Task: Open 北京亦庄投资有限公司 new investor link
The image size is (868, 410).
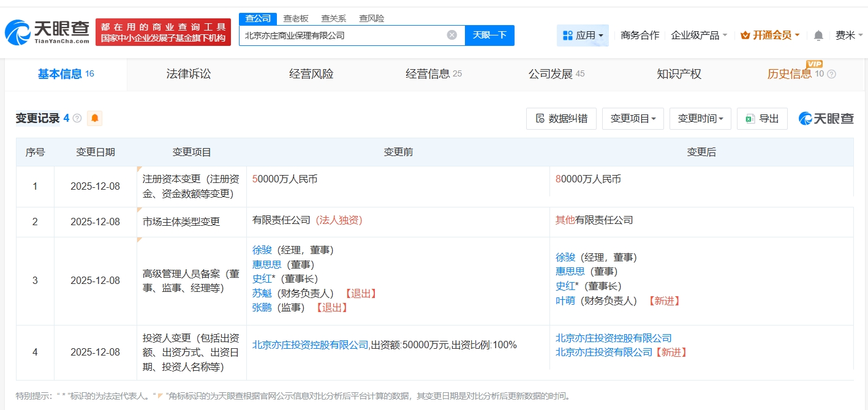Action: (604, 352)
